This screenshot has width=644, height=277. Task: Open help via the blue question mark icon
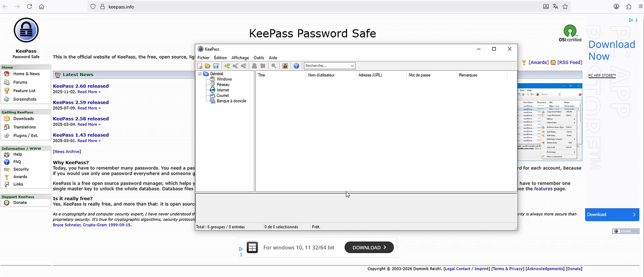296,66
